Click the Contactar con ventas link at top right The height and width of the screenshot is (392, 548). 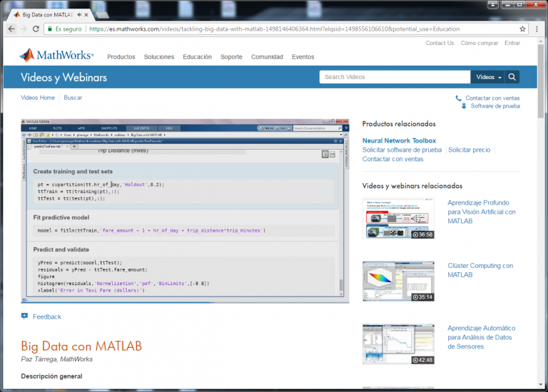coord(492,98)
